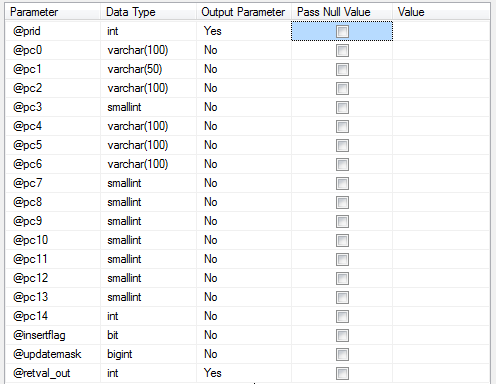Screen dimensions: 496x384
Task: Select the @pc2 parameter name cell
Action: click(x=53, y=88)
